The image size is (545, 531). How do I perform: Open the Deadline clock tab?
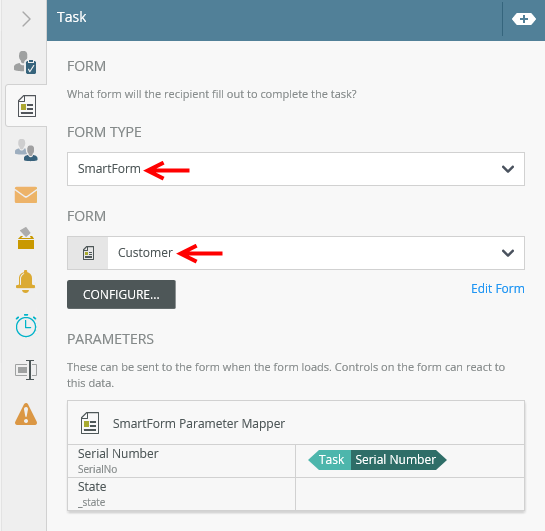click(x=26, y=326)
